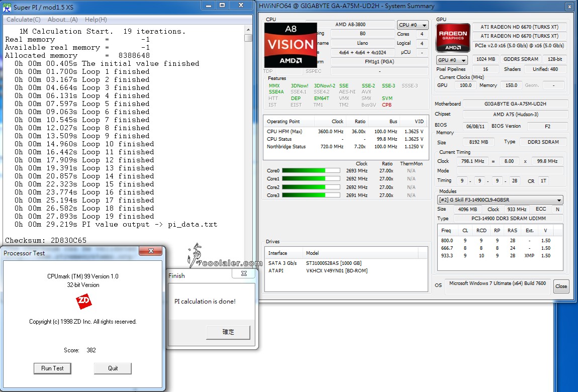The height and width of the screenshot is (392, 578).
Task: Click the 798.1 MHz memory clock field
Action: click(472, 161)
